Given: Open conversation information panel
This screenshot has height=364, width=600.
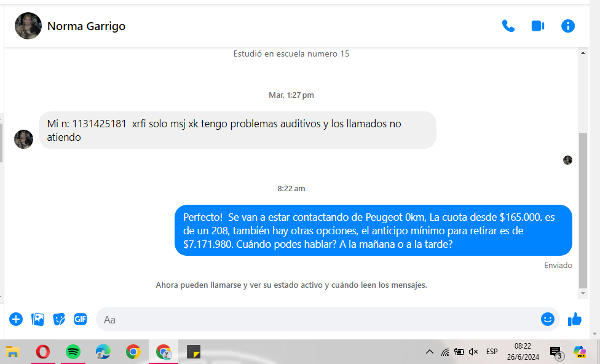Looking at the screenshot, I should tap(568, 26).
